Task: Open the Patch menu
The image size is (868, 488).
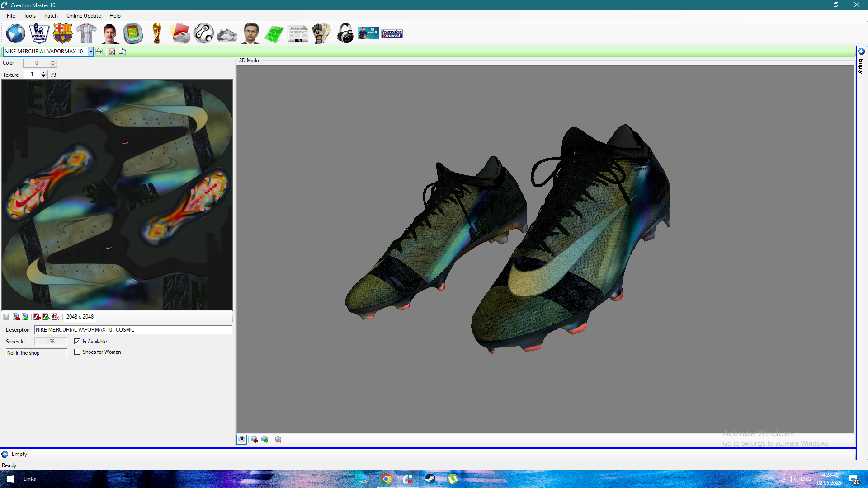Action: point(51,16)
